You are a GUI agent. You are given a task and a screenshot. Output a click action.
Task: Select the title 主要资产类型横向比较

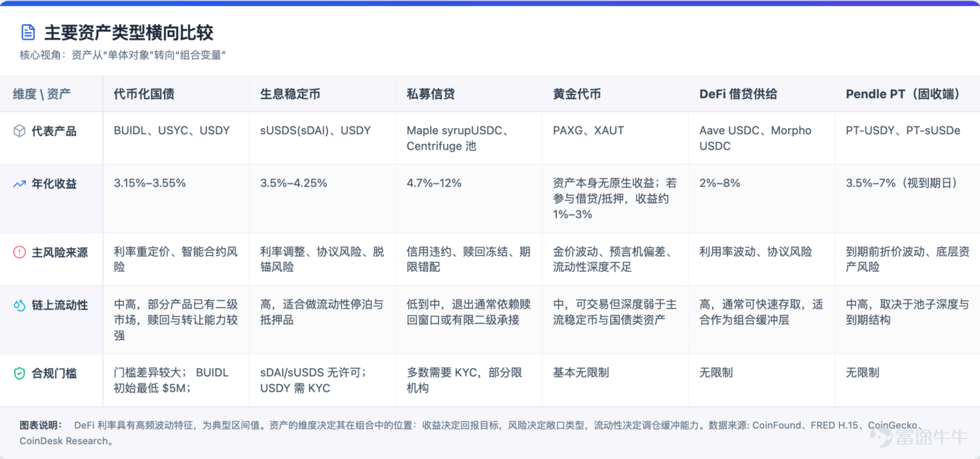[129, 32]
